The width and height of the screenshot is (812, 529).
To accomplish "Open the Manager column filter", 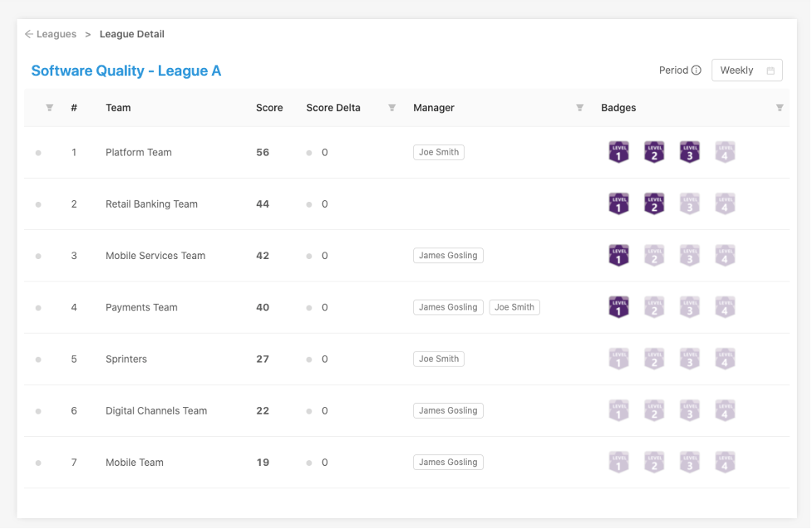I will [579, 108].
